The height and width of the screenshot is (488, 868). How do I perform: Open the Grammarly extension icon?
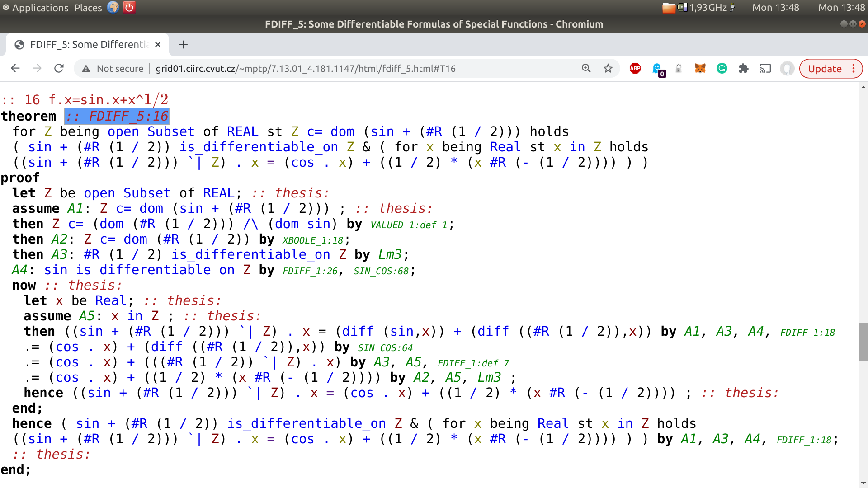(722, 68)
